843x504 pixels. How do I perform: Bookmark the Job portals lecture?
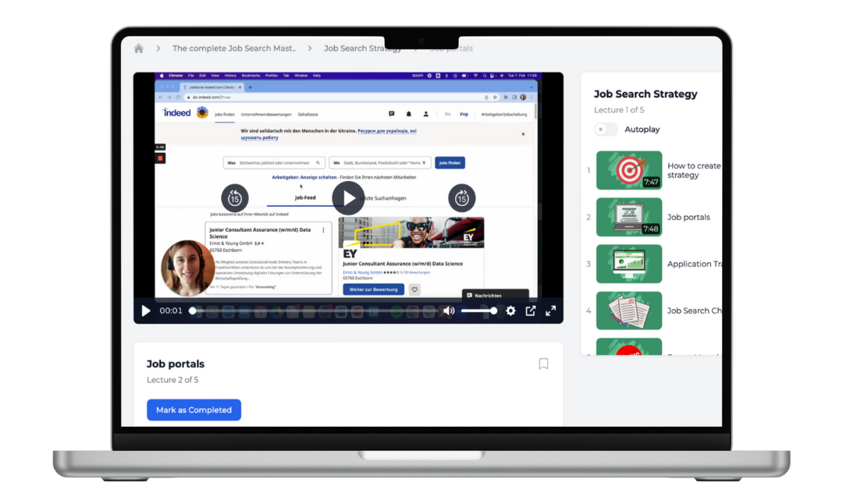click(543, 364)
